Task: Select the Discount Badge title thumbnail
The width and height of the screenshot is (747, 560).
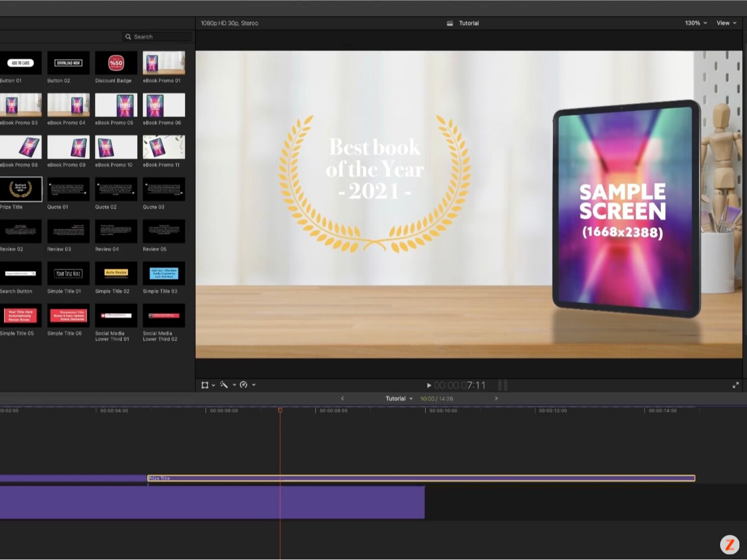Action: tap(116, 63)
